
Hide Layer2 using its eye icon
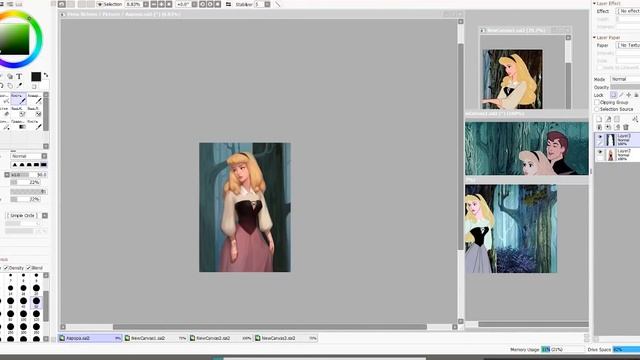(600, 152)
